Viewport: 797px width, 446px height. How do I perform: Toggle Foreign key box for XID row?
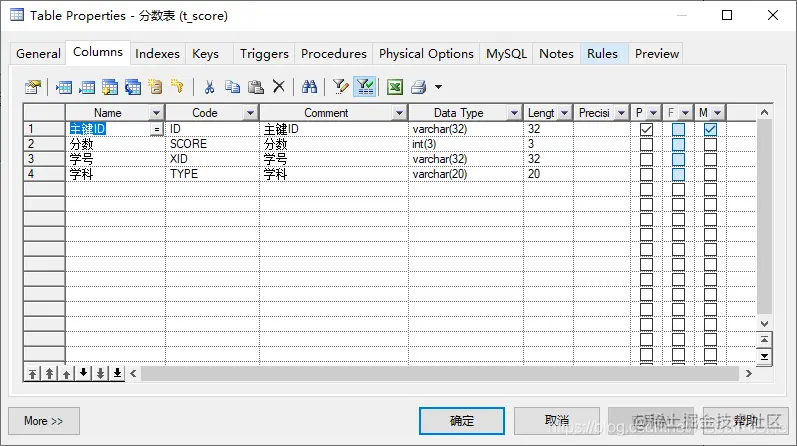679,159
